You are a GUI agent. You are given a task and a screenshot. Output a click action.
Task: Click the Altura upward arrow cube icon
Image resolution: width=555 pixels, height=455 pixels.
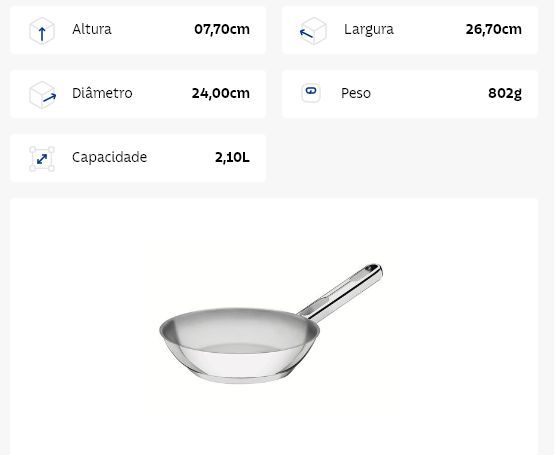coord(42,31)
